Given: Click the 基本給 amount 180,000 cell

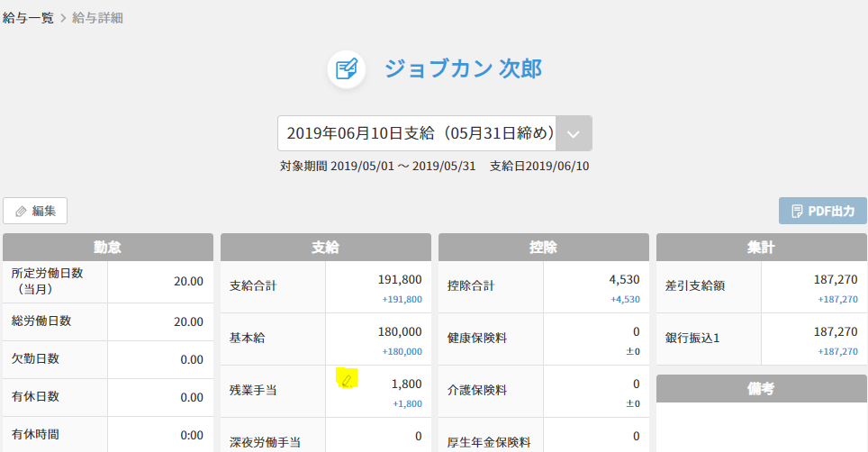Looking at the screenshot, I should tap(378, 339).
